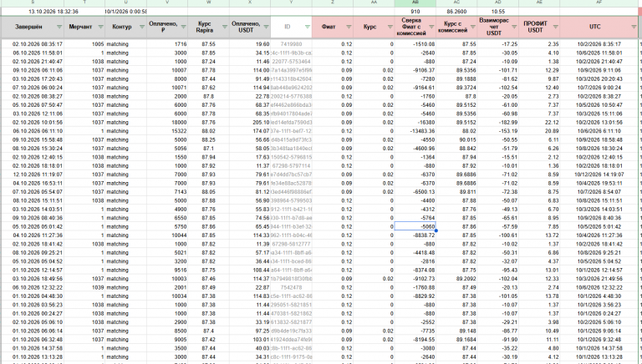
Task: Open the filter for Сверка Фиат с комиссией
Action: [x=431, y=27]
